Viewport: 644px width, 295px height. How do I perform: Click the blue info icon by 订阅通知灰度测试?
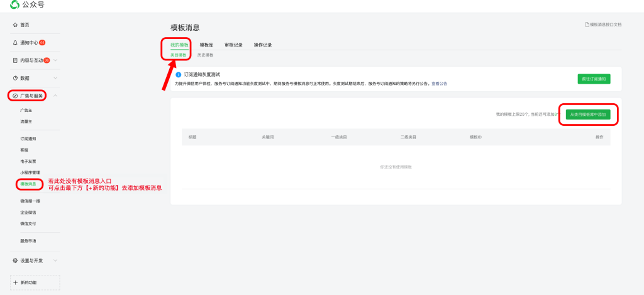click(x=179, y=74)
